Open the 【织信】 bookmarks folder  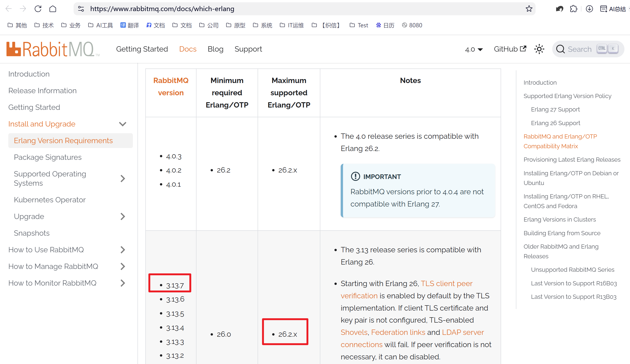(327, 25)
